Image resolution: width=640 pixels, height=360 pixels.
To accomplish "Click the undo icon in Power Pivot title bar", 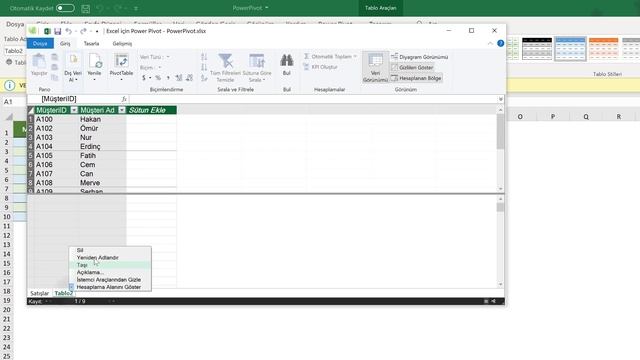I will coord(69,31).
